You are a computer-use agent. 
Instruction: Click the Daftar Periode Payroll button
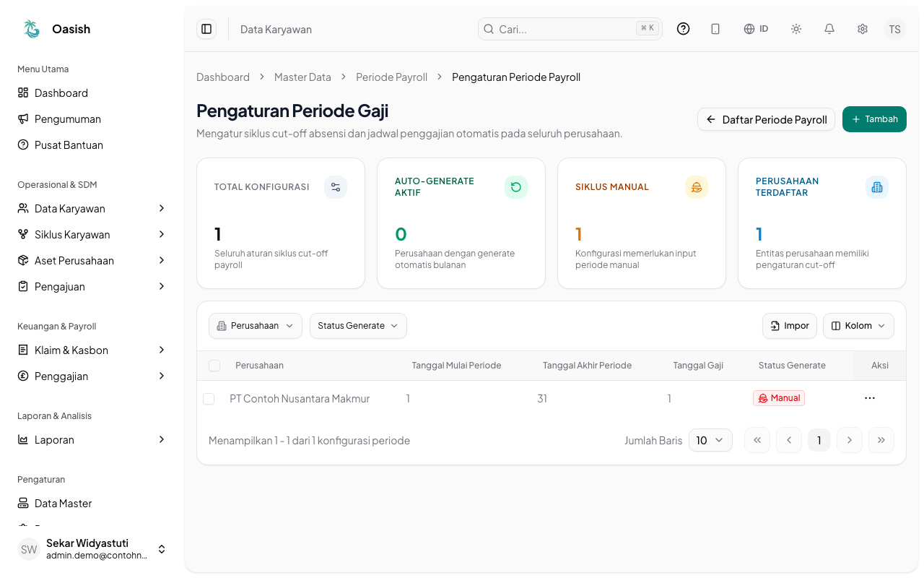(766, 119)
